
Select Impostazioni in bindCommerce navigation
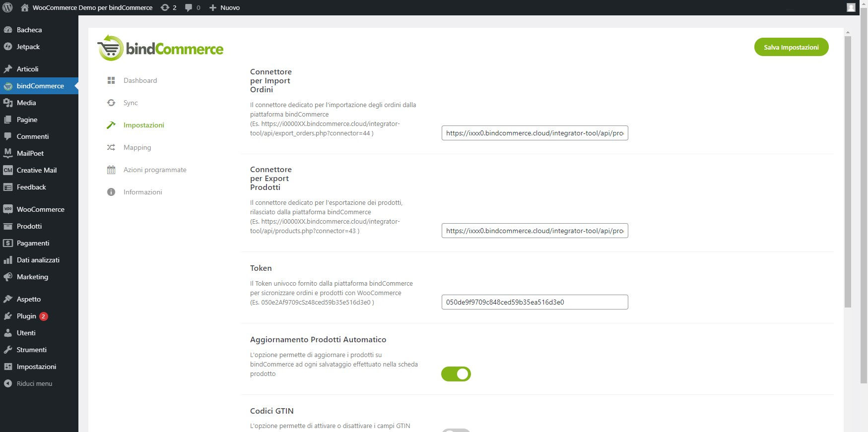(143, 125)
